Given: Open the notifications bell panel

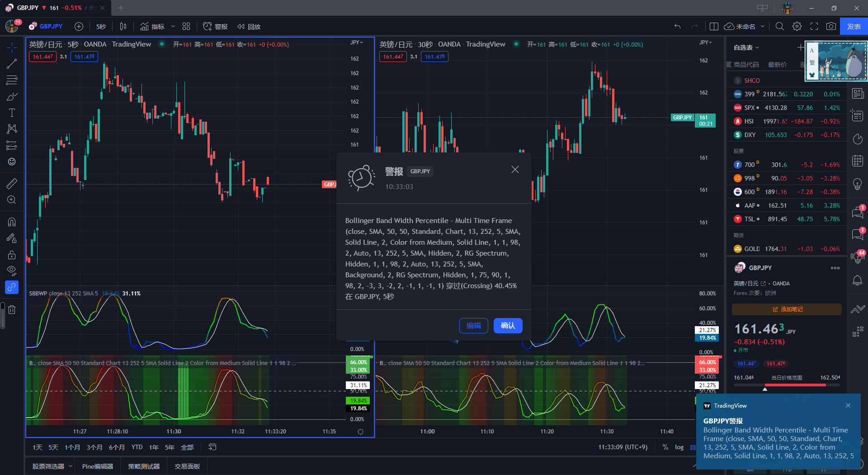Looking at the screenshot, I should (858, 280).
